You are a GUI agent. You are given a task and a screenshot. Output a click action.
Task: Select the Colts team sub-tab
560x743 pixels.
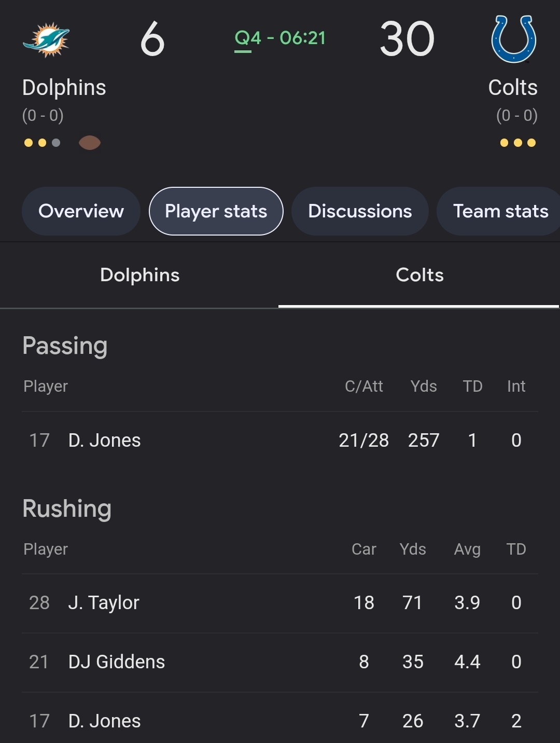click(419, 275)
